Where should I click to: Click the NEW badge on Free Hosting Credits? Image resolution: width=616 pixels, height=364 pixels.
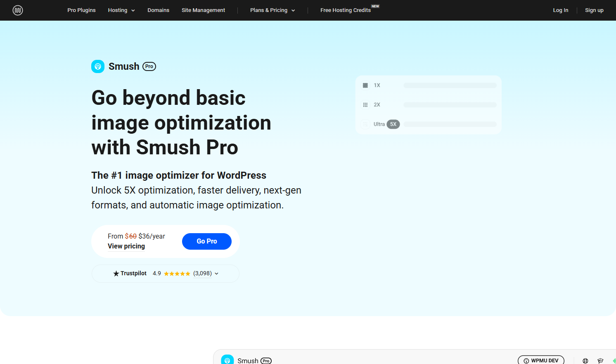pos(375,6)
